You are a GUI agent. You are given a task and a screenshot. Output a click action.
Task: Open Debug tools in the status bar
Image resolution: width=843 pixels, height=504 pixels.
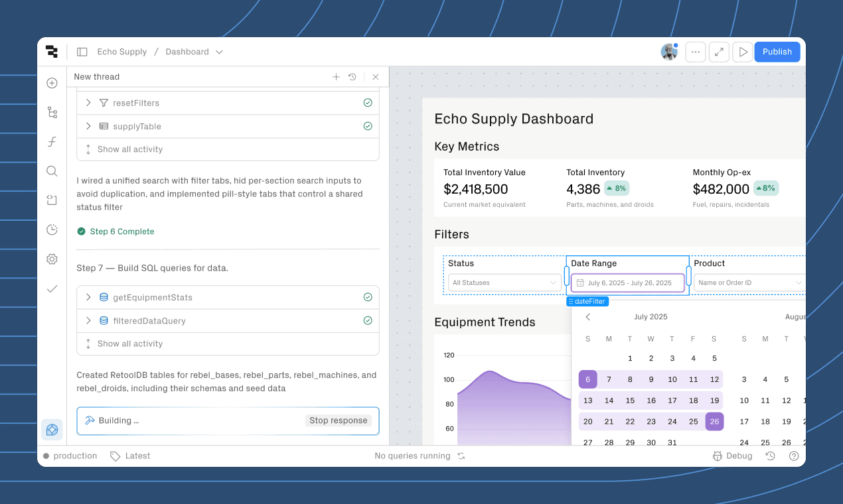pyautogui.click(x=732, y=456)
